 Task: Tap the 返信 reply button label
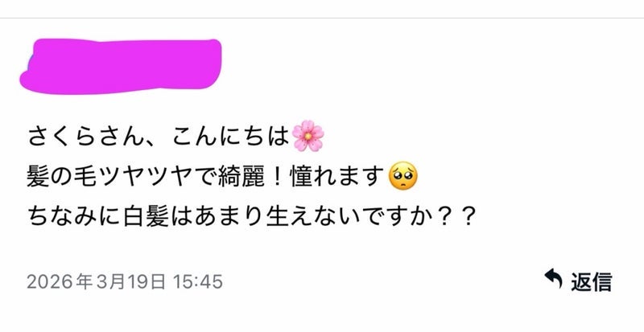click(592, 281)
